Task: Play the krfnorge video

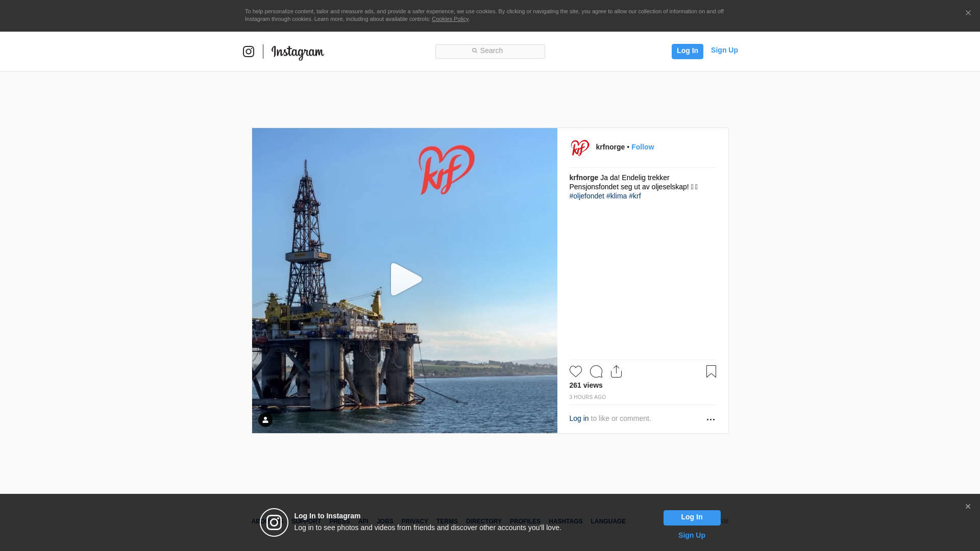Action: (405, 280)
